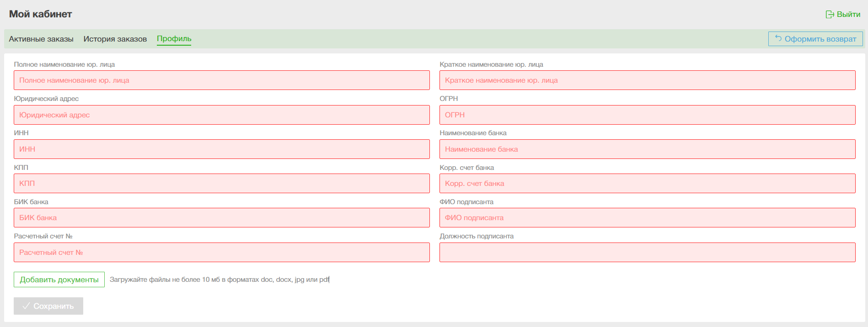Viewport: 868px width, 327px height.
Task: Click into the ОГРН input
Action: point(648,115)
